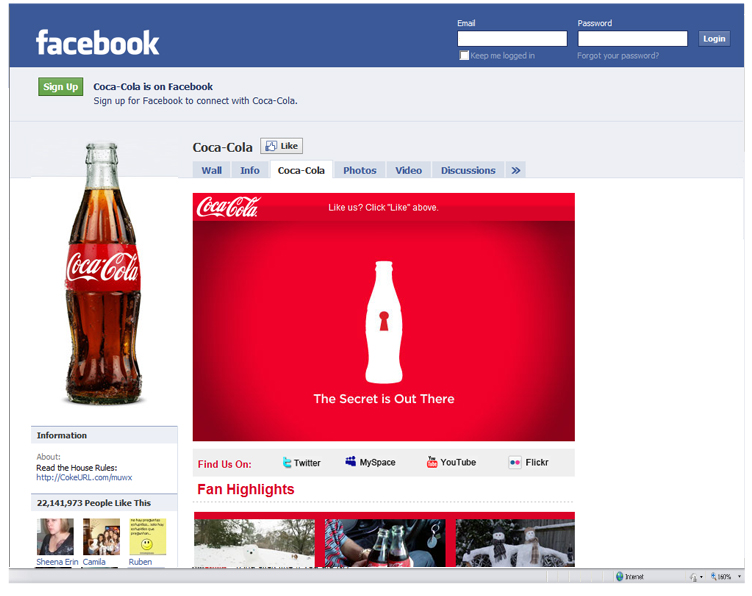
Task: Open the CokeURL house rules link
Action: 84,478
